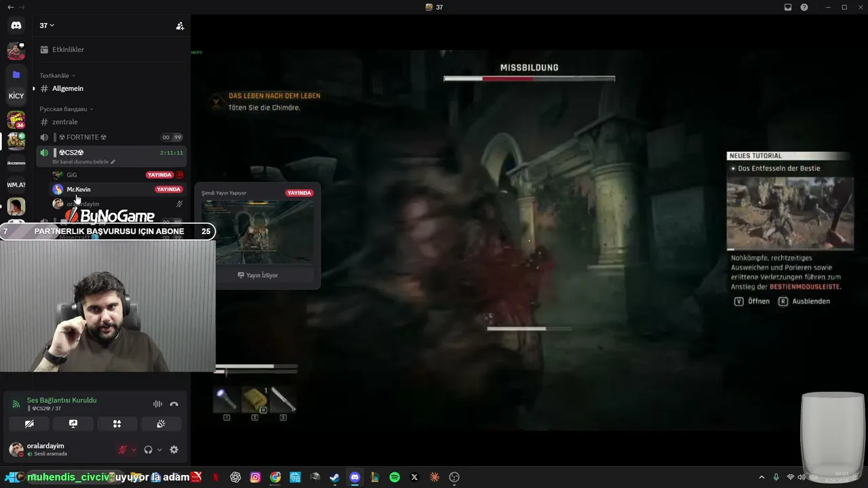Disconnect from voice call

pos(174,404)
